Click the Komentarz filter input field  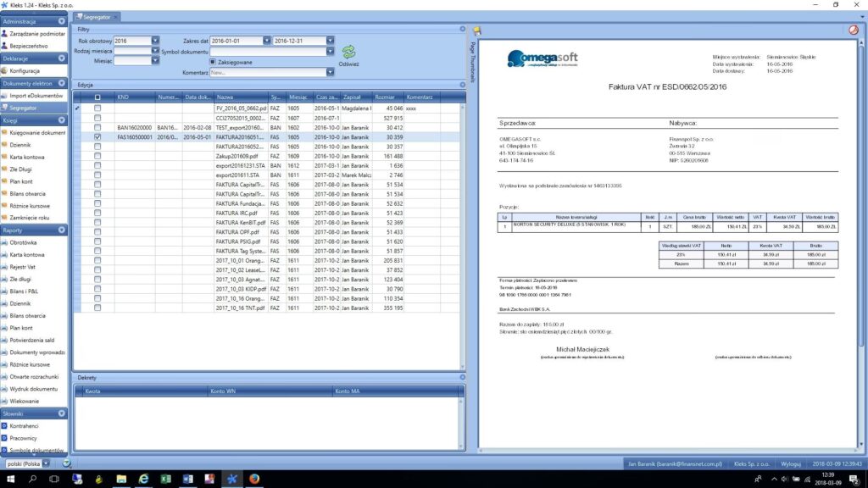pyautogui.click(x=267, y=73)
